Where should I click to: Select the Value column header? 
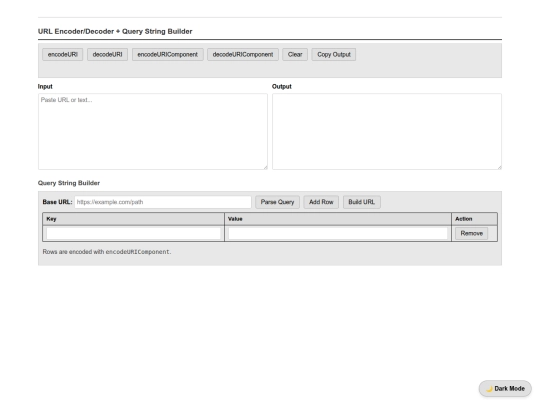pos(338,219)
